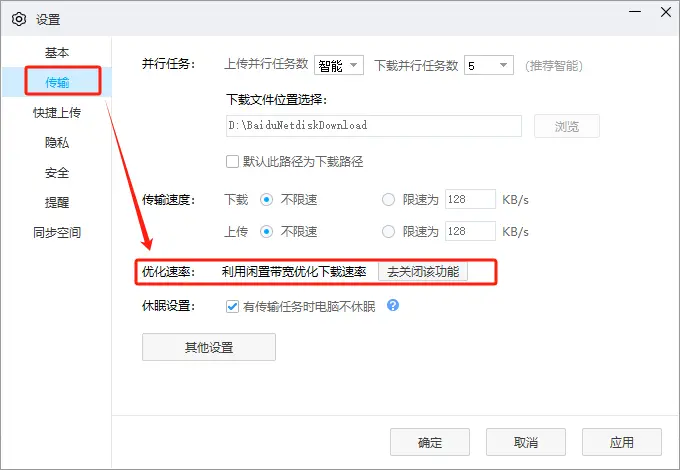Select 不限速 radio for 下载
This screenshot has width=680, height=470.
pos(266,200)
